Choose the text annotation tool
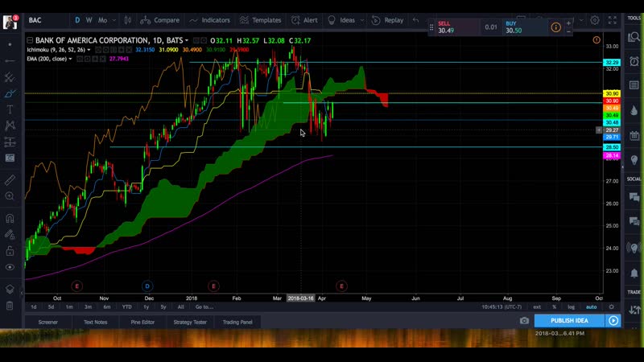 coord(10,109)
